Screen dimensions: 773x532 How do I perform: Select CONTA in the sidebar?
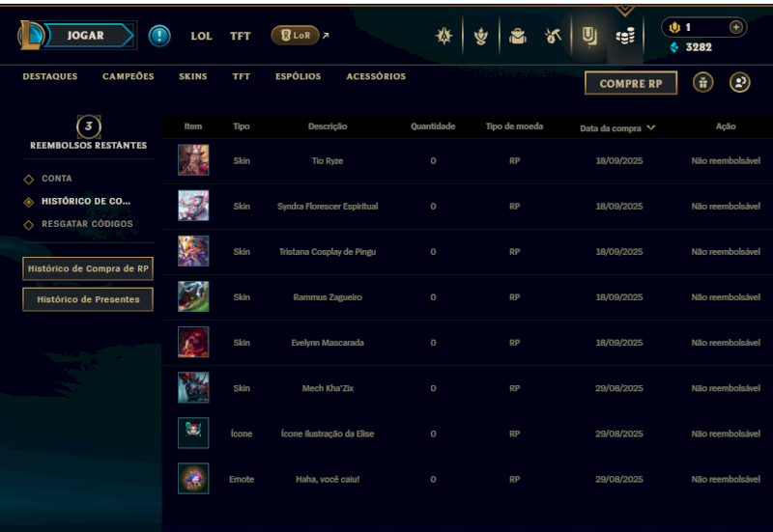[57, 179]
